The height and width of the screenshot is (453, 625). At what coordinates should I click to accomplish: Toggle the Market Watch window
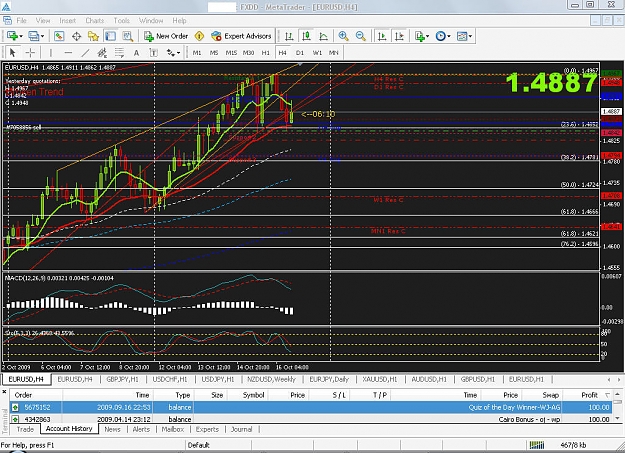59,36
